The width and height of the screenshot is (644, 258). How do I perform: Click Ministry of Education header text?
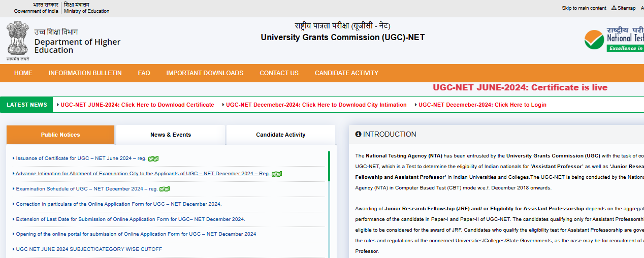click(86, 11)
